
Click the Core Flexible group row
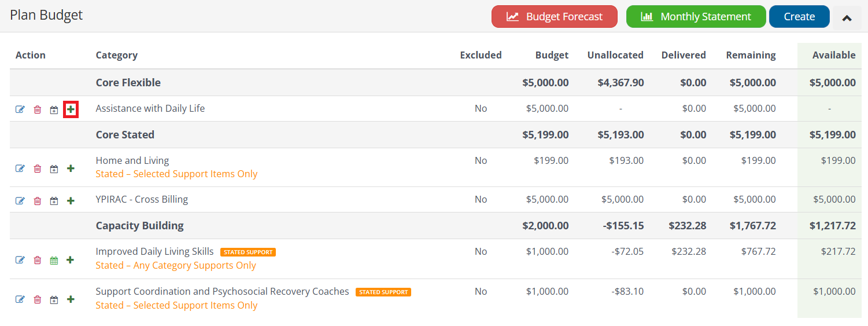pyautogui.click(x=128, y=83)
